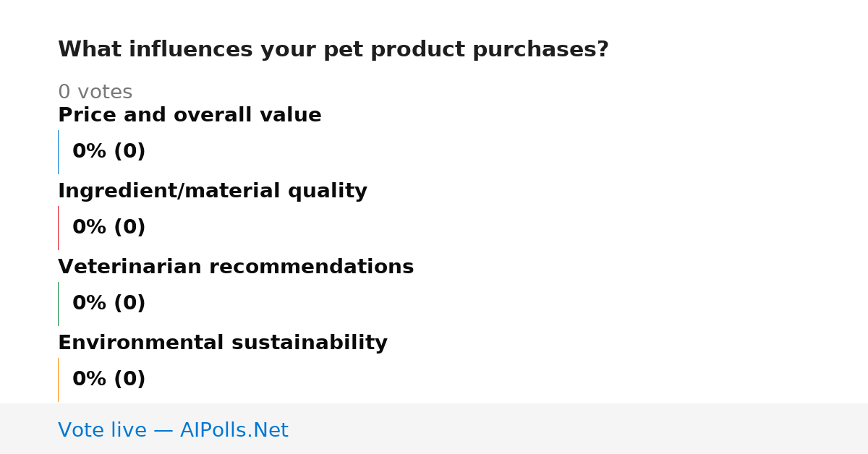868x454 pixels.
Task: Click the green bar for Veterinarian recommendations
Action: click(58, 304)
